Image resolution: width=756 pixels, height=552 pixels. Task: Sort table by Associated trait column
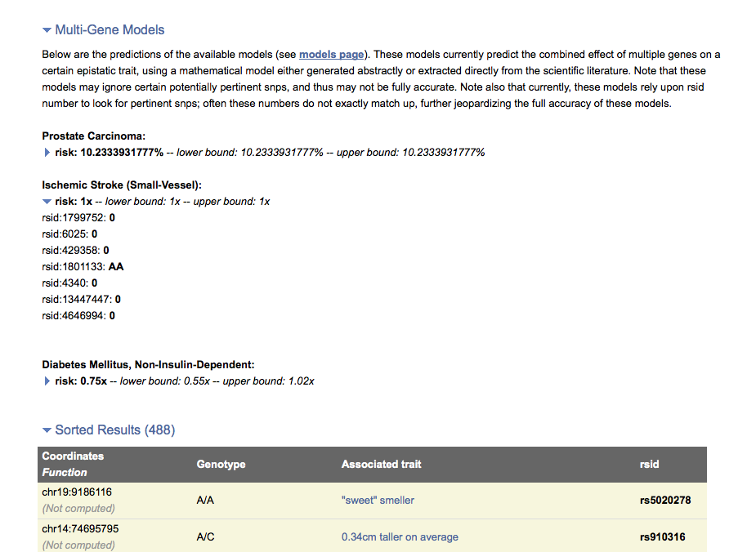point(381,464)
